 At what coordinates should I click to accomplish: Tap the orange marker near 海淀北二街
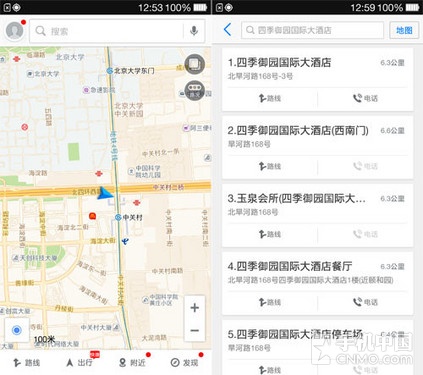click(x=92, y=216)
